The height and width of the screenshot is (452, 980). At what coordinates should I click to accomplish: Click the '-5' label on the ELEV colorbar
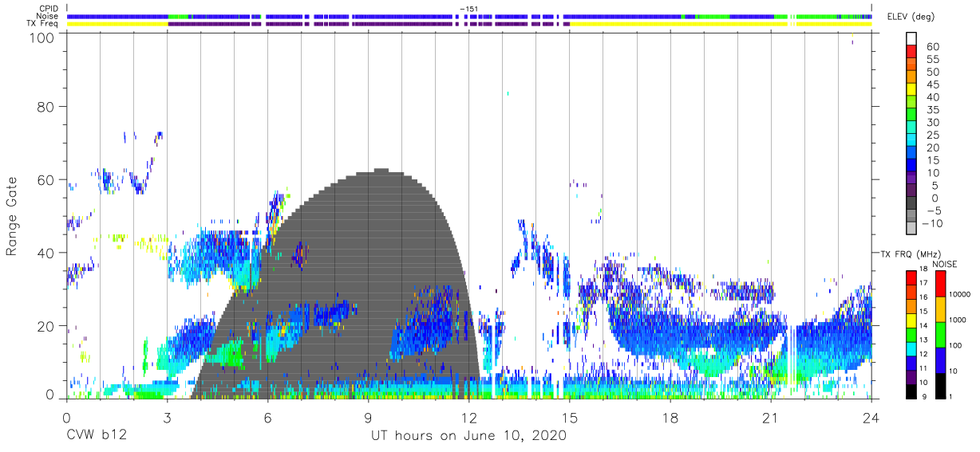933,211
